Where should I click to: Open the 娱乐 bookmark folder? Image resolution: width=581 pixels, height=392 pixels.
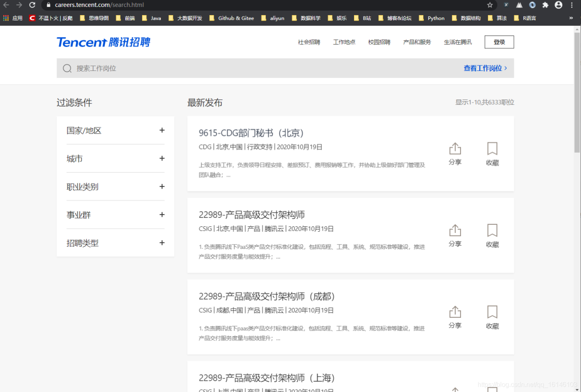tap(337, 18)
